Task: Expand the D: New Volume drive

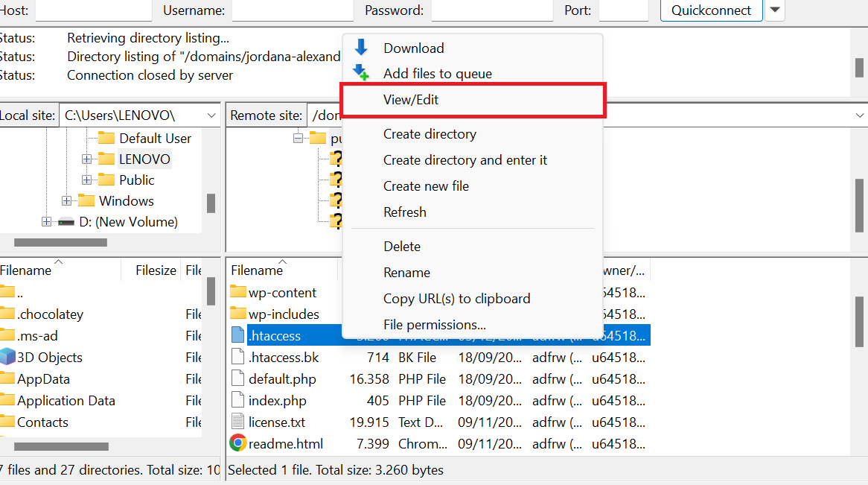Action: (45, 221)
